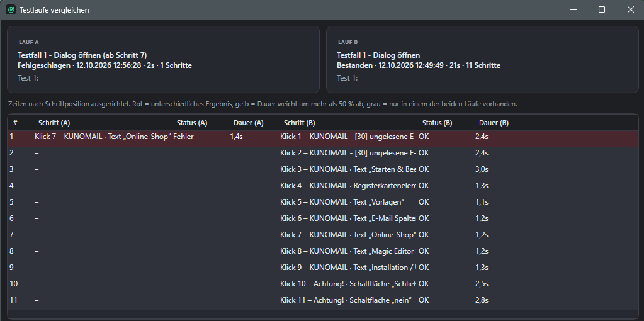The image size is (644, 321).
Task: Select step A 'Klick 7 – KUNOMAIL Online-Shop'
Action: [103, 137]
